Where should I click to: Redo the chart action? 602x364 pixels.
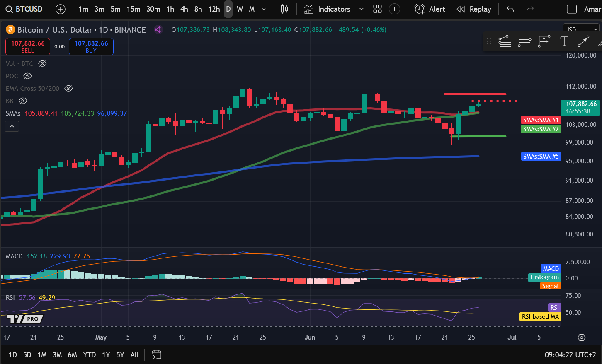pyautogui.click(x=530, y=9)
